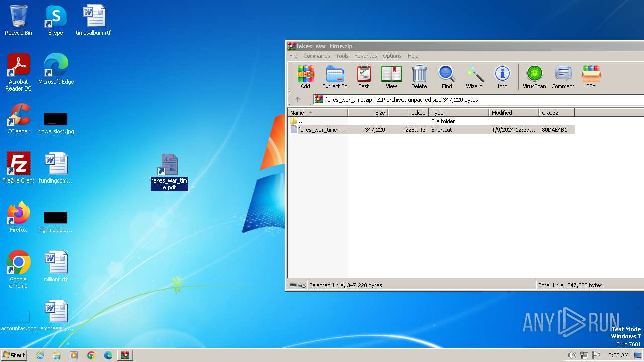The width and height of the screenshot is (644, 362).
Task: Select the Google Chrome desktop shortcut
Action: [x=18, y=269]
